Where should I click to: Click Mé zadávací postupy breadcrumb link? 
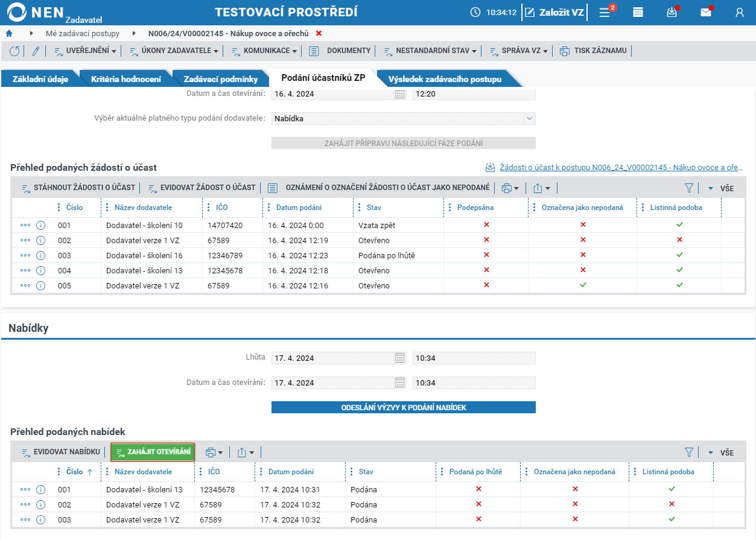pos(83,33)
